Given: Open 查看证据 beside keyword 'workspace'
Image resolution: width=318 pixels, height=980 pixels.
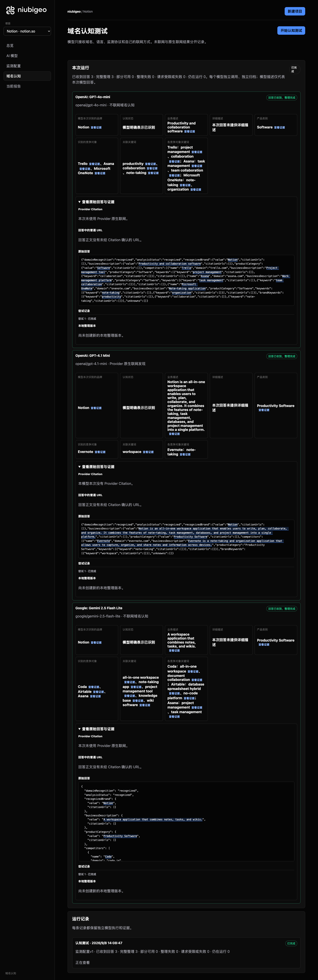Looking at the screenshot, I should (148, 452).
